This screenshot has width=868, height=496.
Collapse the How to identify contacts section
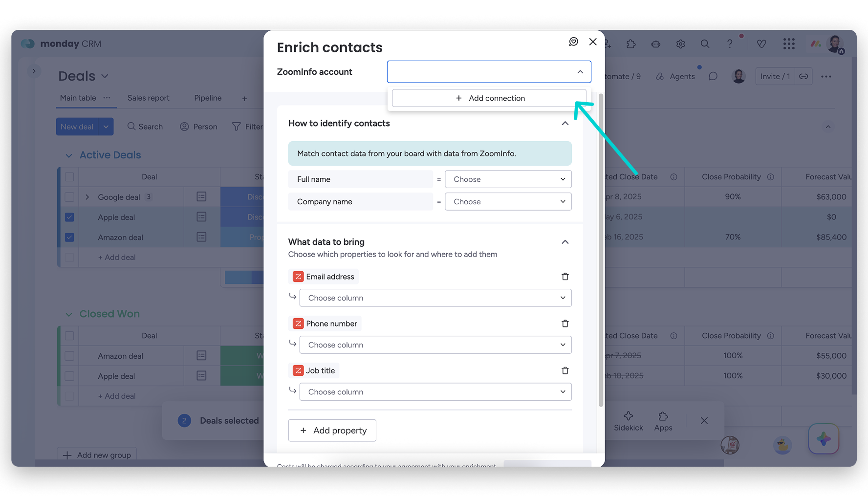[x=565, y=123]
